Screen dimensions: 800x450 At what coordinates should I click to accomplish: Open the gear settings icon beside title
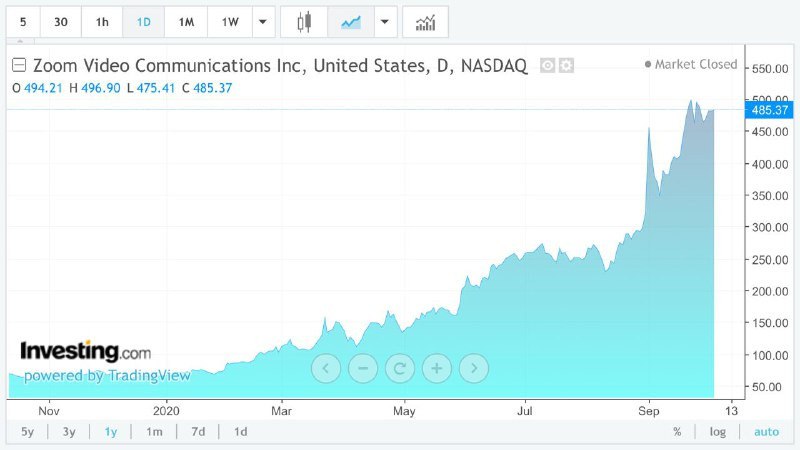click(x=566, y=65)
